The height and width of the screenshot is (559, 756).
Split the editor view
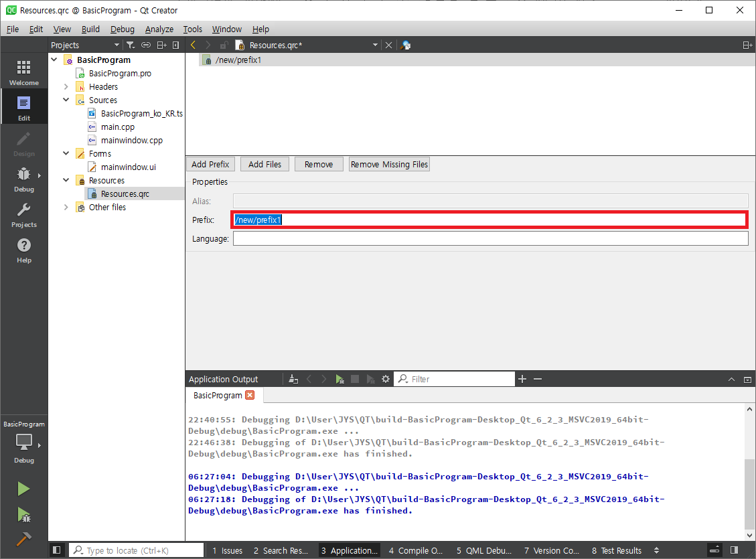point(747,45)
